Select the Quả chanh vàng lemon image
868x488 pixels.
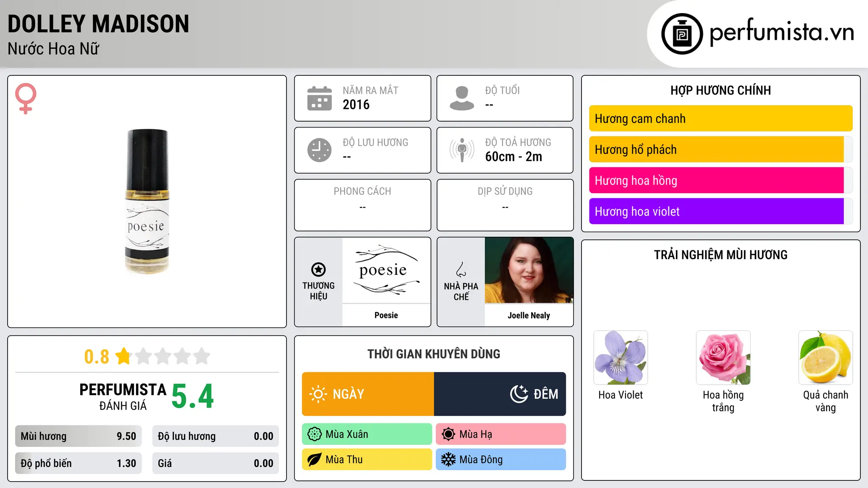[x=826, y=358]
